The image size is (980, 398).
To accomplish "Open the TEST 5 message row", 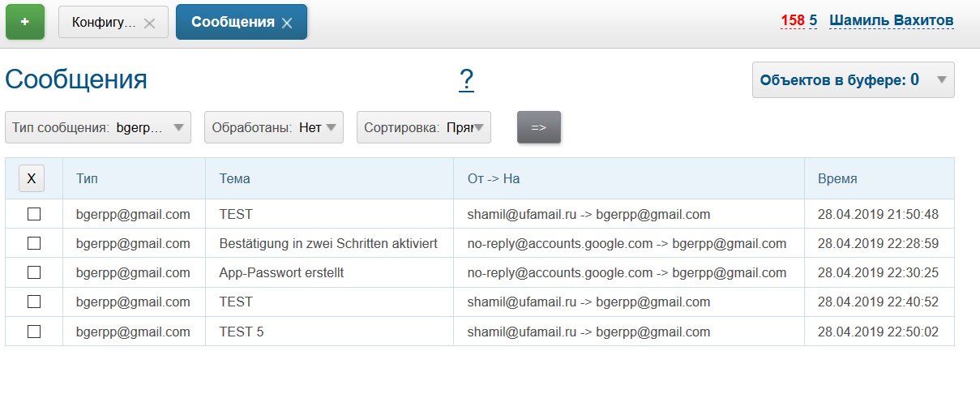I will [x=242, y=332].
